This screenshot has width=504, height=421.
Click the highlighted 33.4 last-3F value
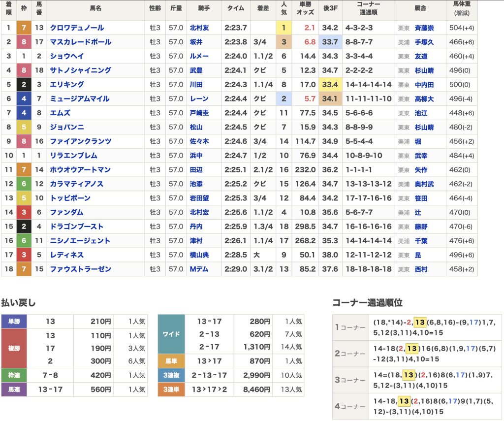click(x=330, y=85)
